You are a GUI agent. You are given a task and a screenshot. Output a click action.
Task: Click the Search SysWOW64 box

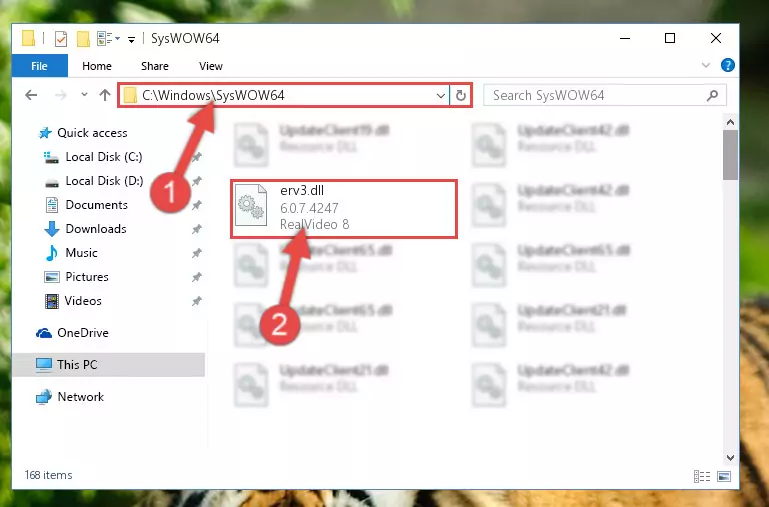click(x=605, y=95)
